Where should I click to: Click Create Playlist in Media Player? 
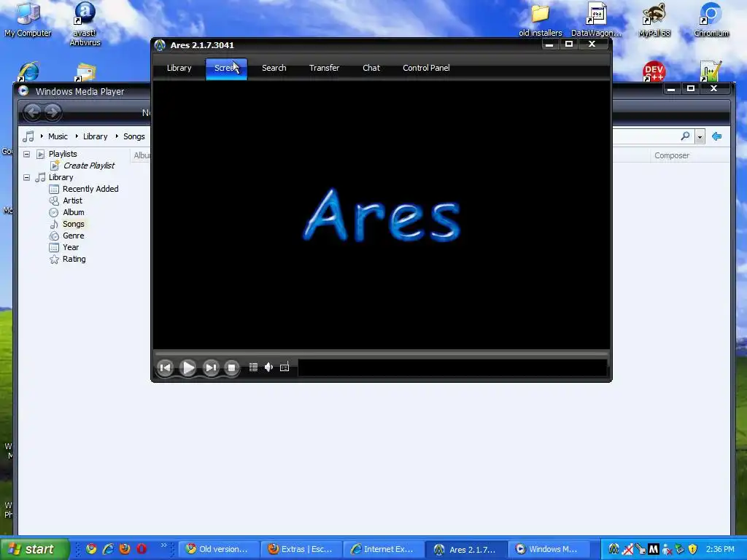88,166
